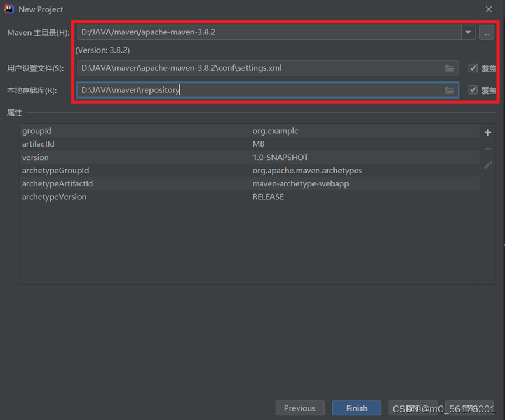Click the local repository path input field

click(x=234, y=90)
